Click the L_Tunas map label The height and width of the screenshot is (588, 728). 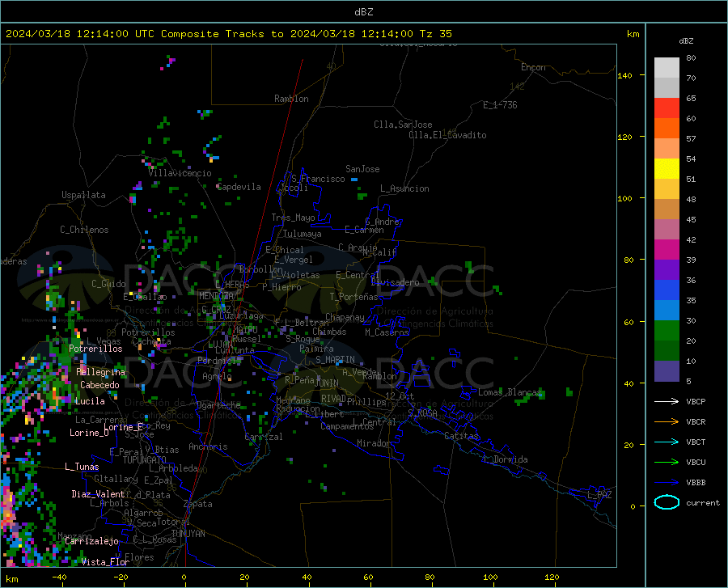[82, 467]
